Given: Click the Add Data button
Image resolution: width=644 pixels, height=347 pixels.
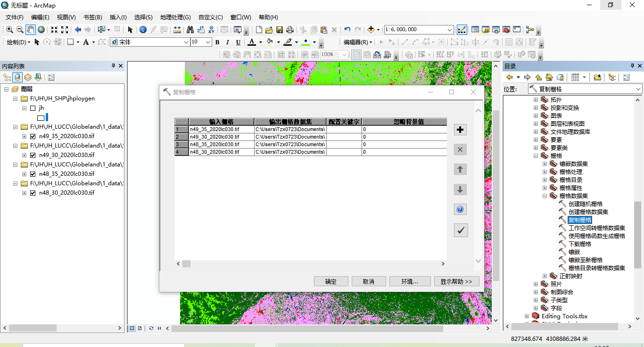Looking at the screenshot, I should click(x=371, y=29).
